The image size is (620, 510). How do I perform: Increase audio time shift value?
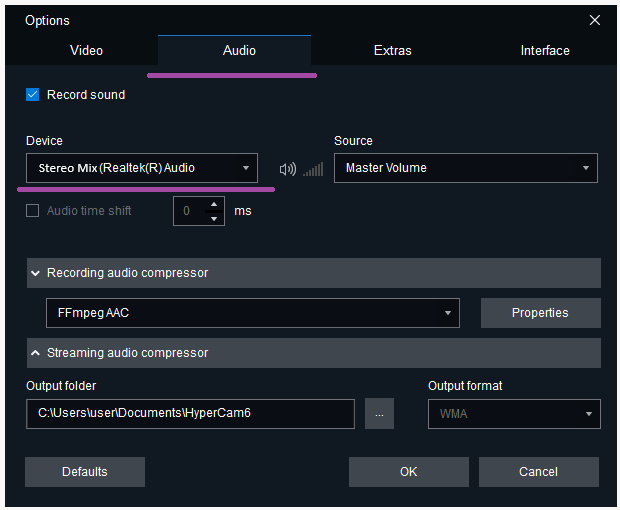[x=214, y=204]
